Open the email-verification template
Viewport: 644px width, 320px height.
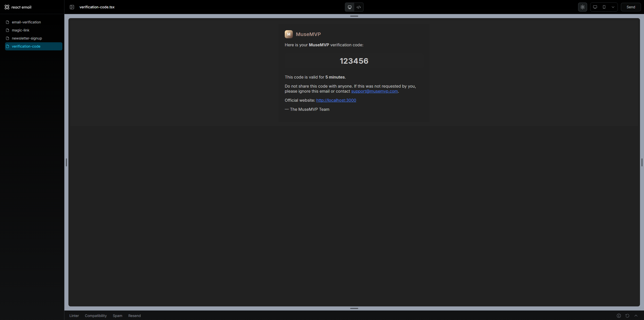(26, 22)
